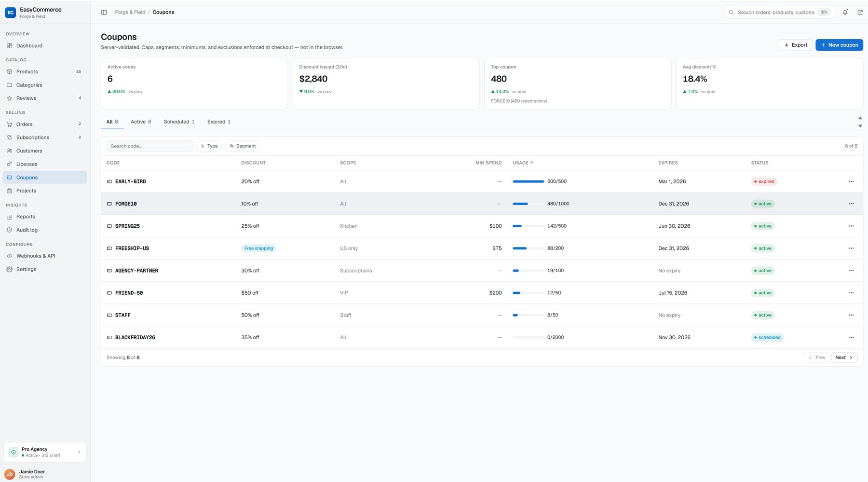Open Dashboard in the sidebar
868x482 pixels.
click(x=45, y=46)
